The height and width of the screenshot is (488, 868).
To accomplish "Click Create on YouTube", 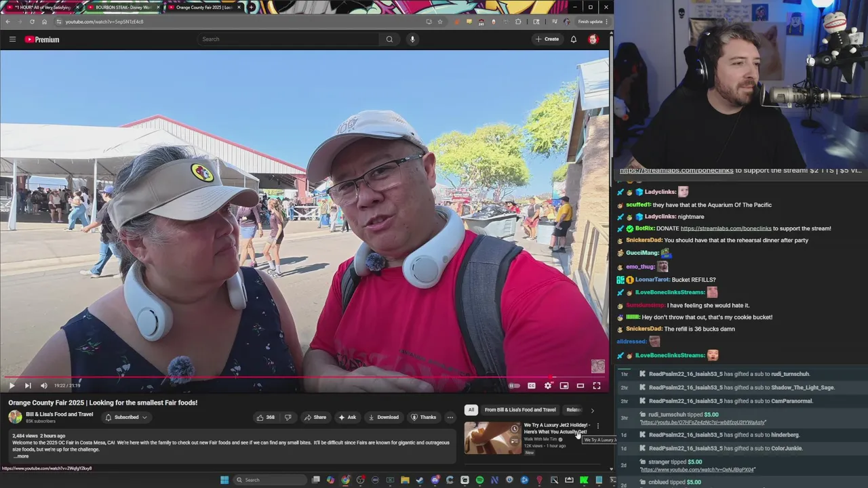I will 547,39.
